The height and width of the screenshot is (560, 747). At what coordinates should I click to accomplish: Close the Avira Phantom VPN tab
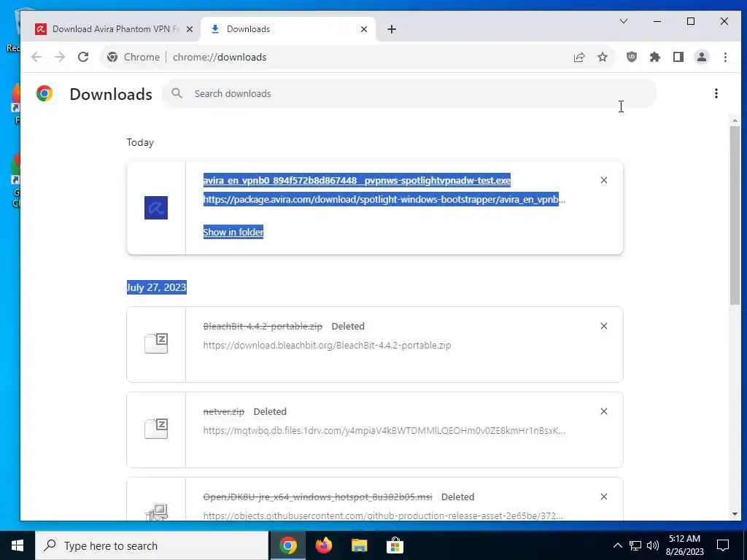[190, 29]
